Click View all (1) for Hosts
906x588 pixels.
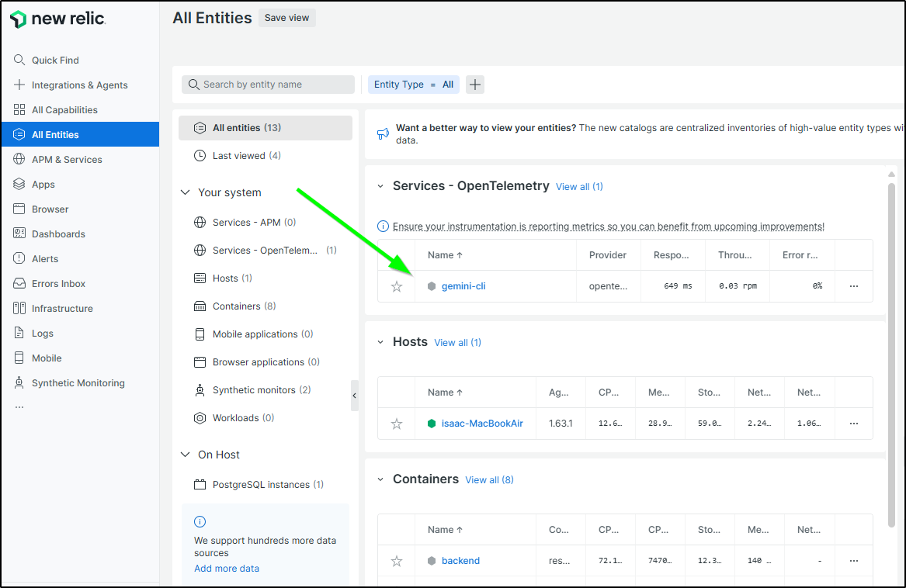click(457, 343)
